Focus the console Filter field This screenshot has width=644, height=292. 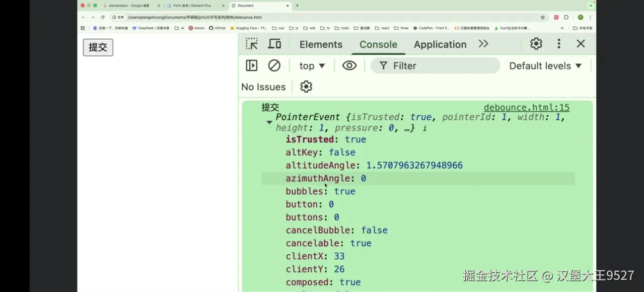pos(435,66)
